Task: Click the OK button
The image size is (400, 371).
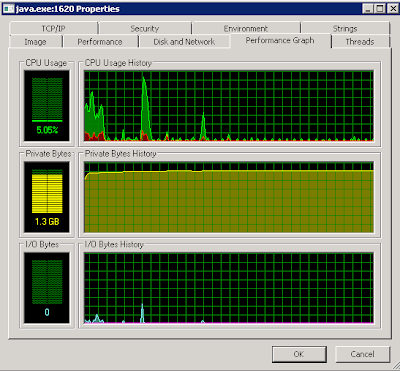Action: 299,354
